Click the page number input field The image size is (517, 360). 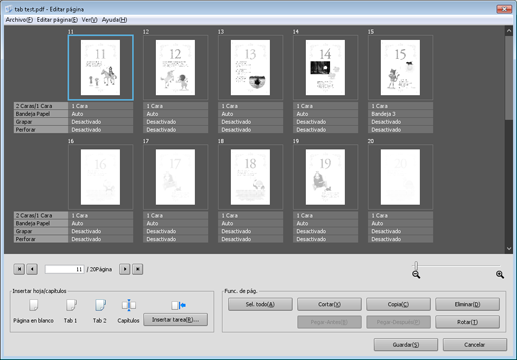(65, 269)
